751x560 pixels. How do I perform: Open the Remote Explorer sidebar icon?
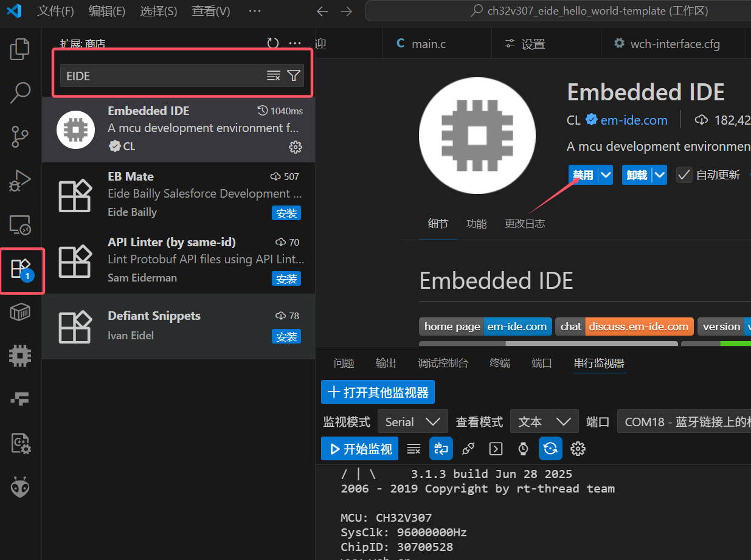19,225
